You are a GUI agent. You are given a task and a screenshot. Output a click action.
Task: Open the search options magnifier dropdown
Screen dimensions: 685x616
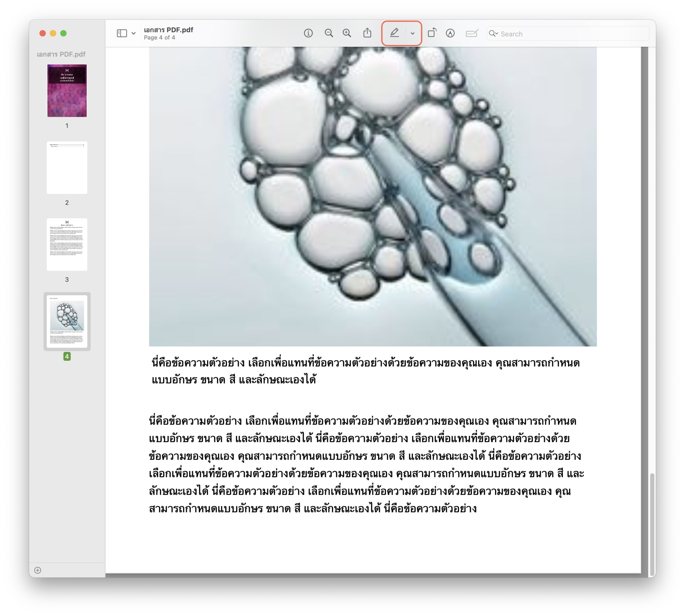pyautogui.click(x=493, y=33)
